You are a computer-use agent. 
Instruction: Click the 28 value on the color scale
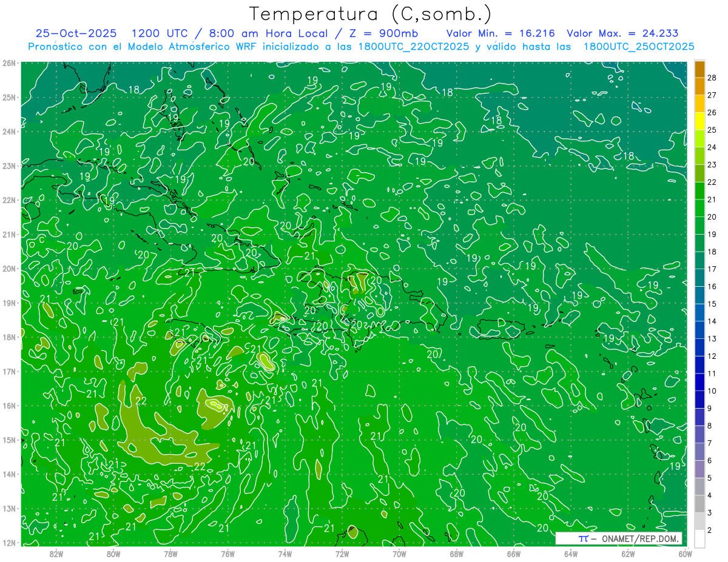click(x=712, y=78)
